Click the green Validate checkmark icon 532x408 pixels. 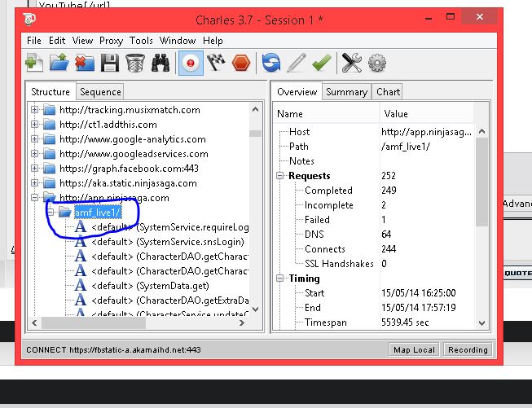(321, 63)
